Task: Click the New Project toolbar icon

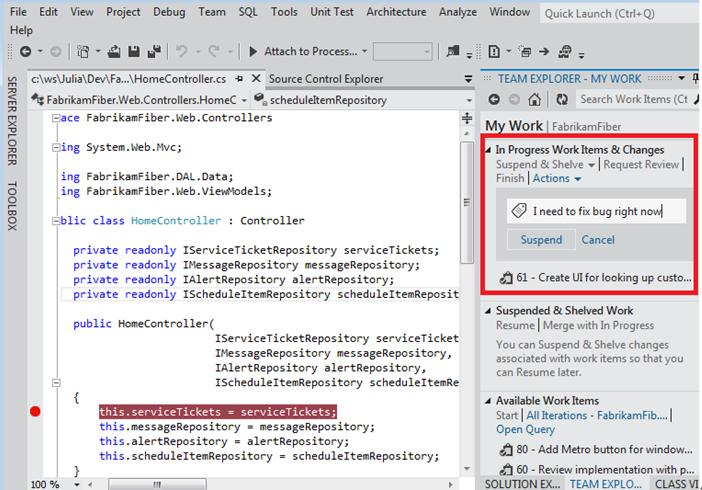Action: coord(83,52)
